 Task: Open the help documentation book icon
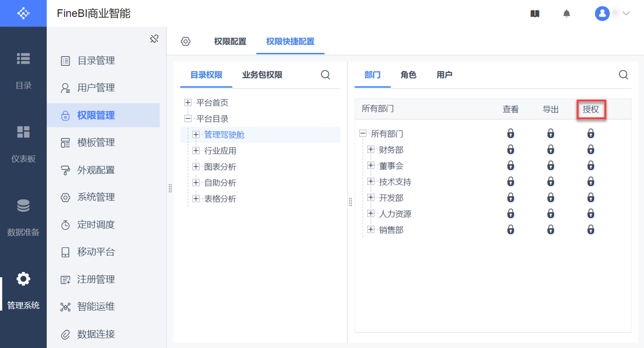[535, 14]
